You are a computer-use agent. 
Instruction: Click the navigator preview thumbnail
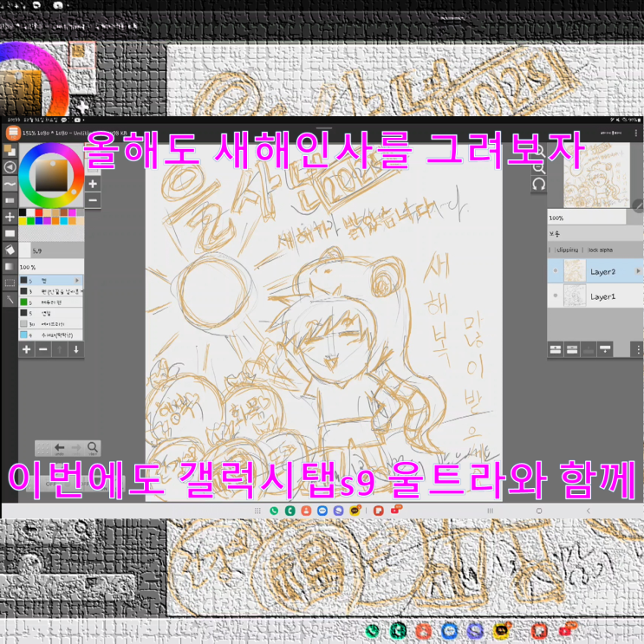click(597, 176)
